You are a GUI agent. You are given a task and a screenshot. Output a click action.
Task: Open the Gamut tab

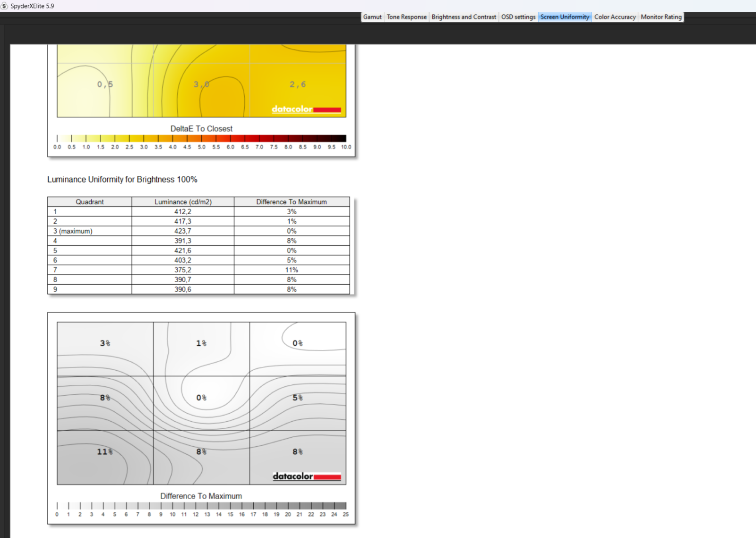372,17
